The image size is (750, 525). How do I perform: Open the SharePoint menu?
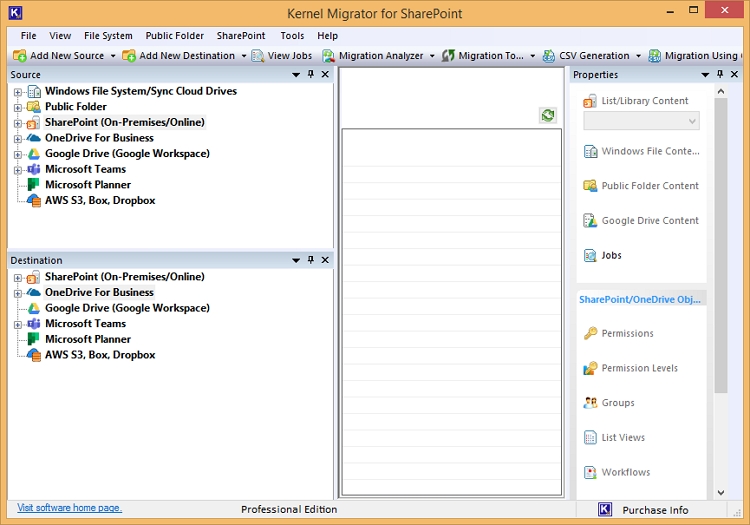click(x=241, y=35)
